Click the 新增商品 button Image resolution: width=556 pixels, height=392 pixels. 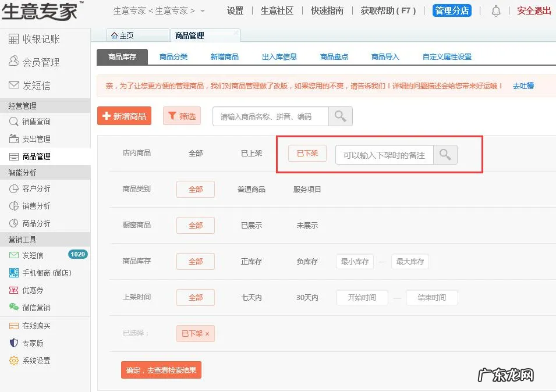coord(124,116)
